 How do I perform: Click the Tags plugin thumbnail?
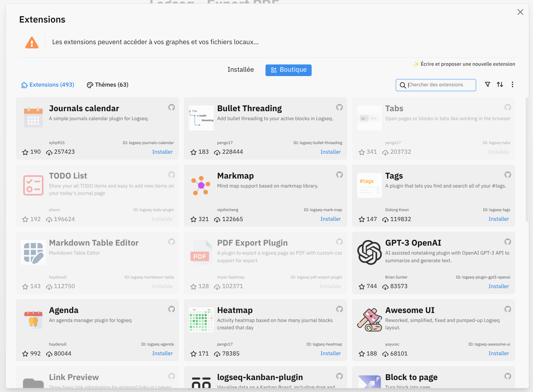tap(369, 185)
